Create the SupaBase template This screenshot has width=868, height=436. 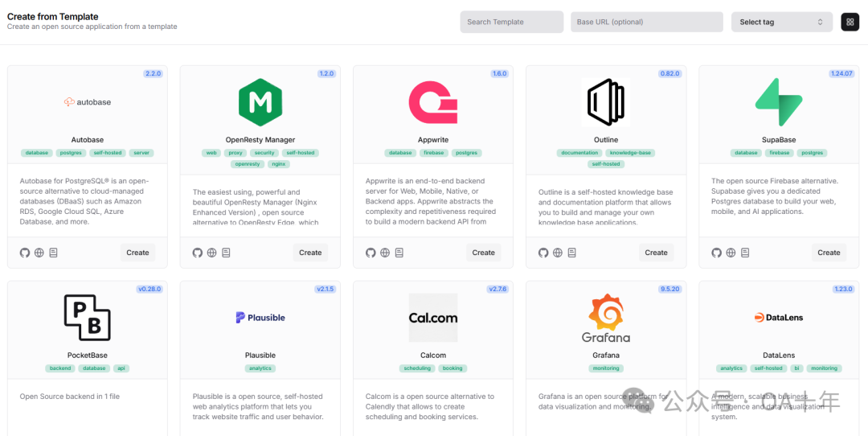(x=829, y=253)
